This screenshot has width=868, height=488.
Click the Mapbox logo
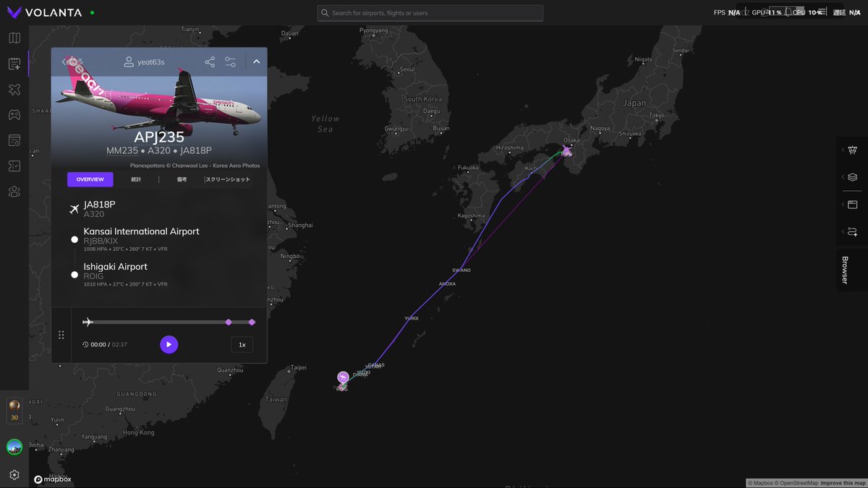[52, 479]
